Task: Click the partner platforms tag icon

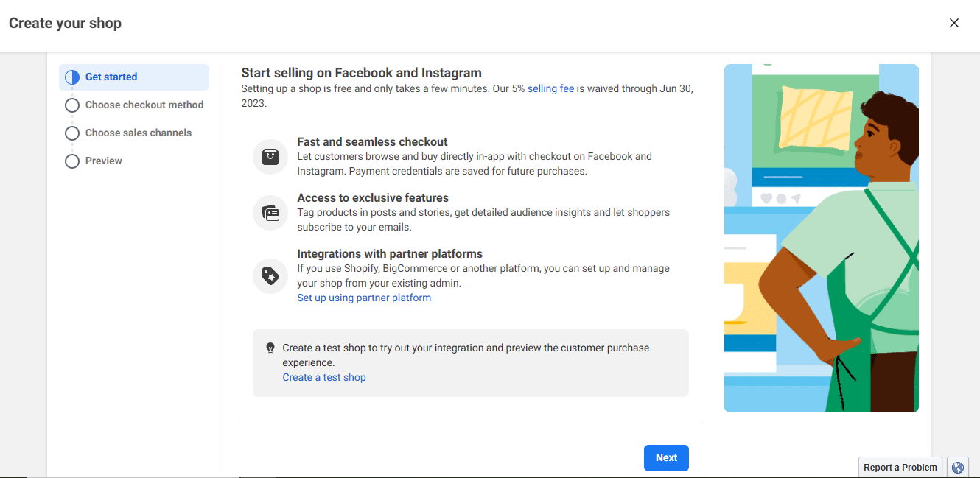Action: (270, 276)
